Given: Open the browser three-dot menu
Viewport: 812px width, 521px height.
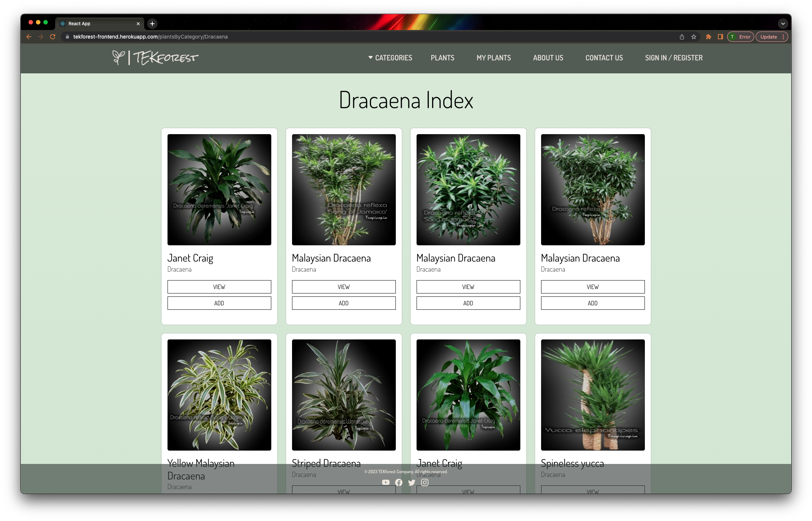Looking at the screenshot, I should (783, 37).
